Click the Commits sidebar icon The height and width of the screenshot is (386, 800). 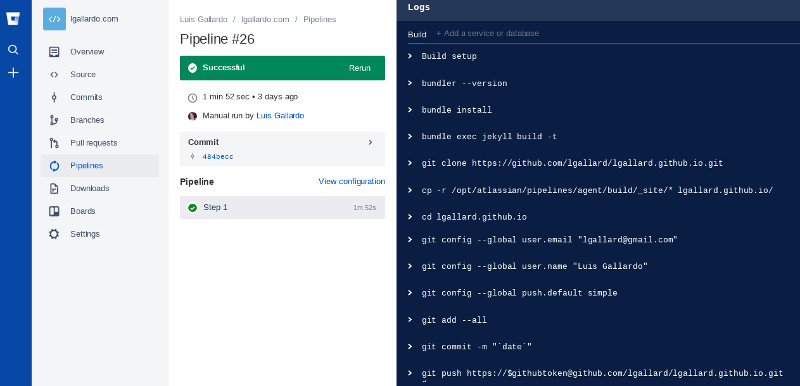click(x=54, y=97)
